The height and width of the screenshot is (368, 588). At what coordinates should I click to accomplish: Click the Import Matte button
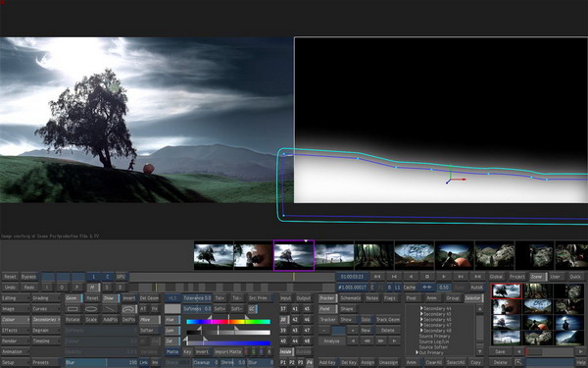click(227, 352)
